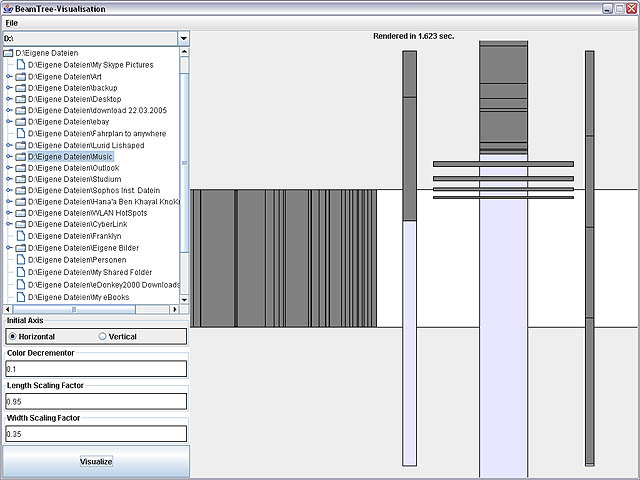Viewport: 640px width, 480px height.
Task: Click the narrow rightmost vertical gray beam
Action: [589, 258]
